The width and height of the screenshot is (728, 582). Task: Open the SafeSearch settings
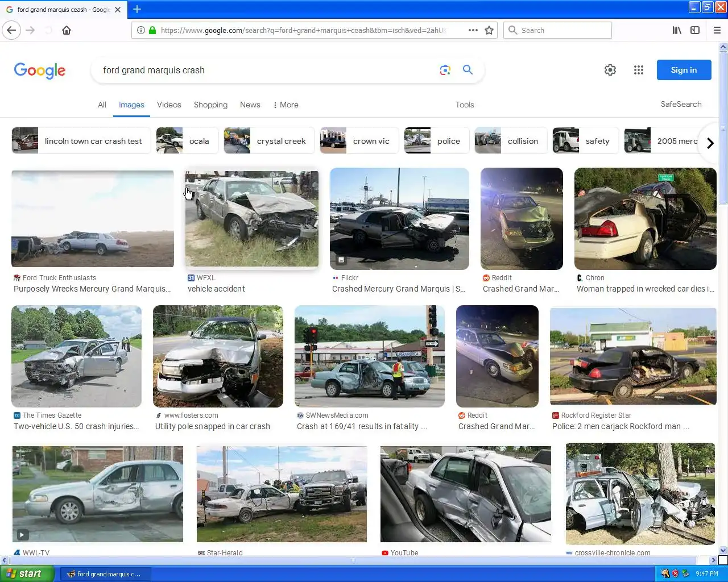[x=681, y=104]
